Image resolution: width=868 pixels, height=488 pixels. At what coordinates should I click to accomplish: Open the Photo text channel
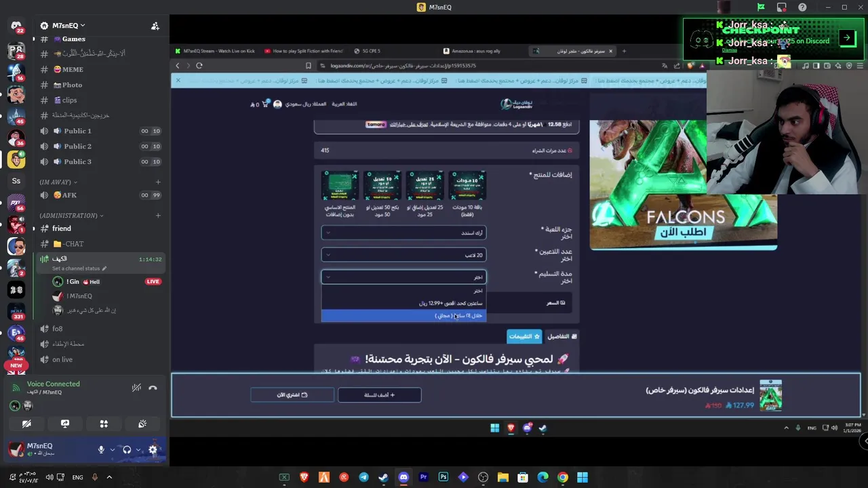tap(99, 85)
